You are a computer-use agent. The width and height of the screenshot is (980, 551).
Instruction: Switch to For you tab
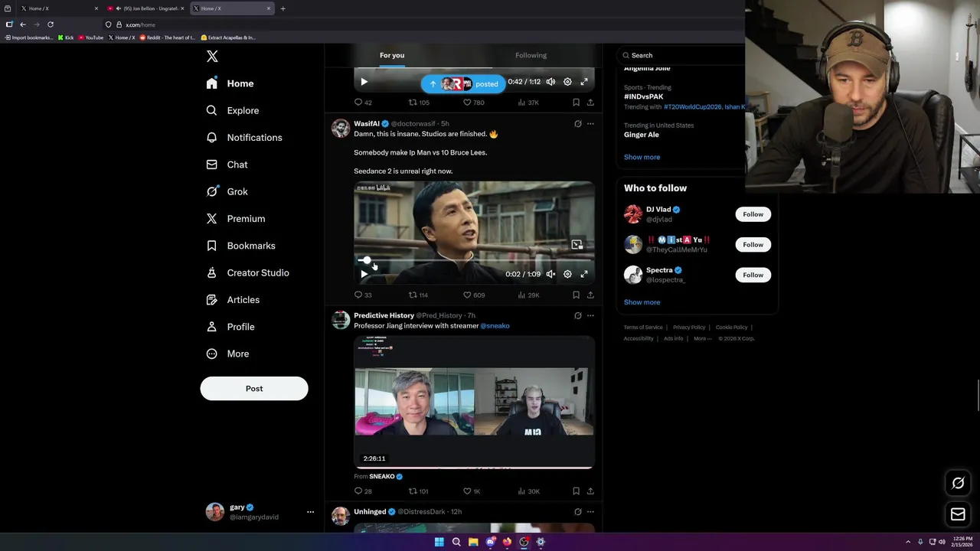click(392, 55)
